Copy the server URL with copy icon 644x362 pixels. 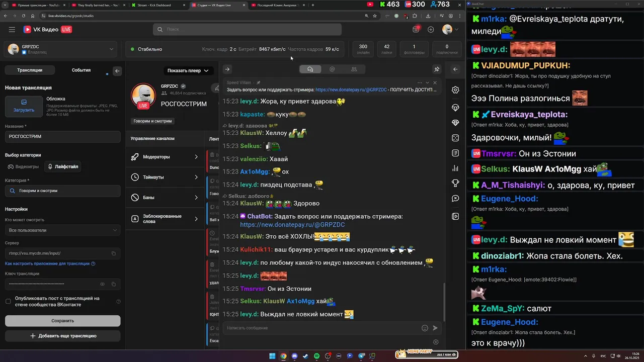coord(114,253)
